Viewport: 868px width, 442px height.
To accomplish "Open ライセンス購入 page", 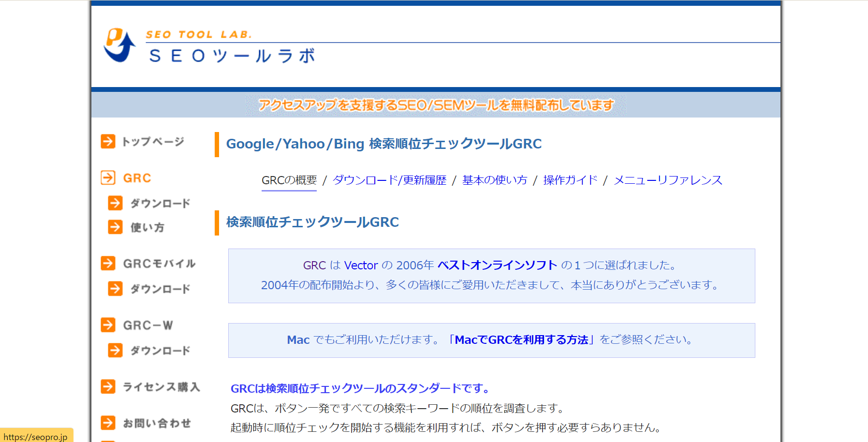I will pyautogui.click(x=162, y=387).
